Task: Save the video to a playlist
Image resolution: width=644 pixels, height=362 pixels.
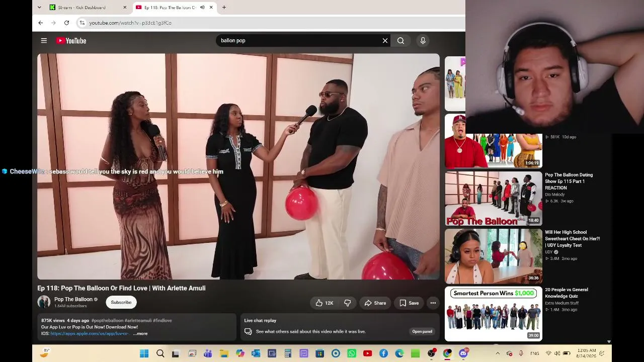Action: tap(409, 303)
